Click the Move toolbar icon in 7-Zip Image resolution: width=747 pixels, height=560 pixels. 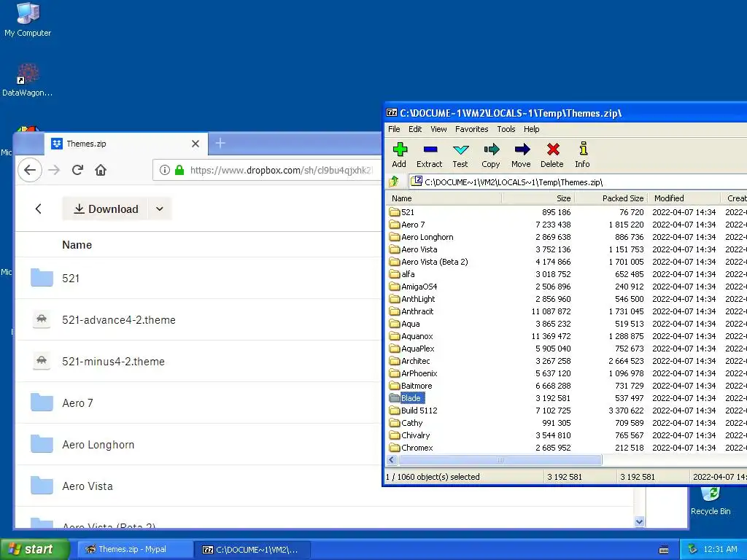click(x=521, y=155)
